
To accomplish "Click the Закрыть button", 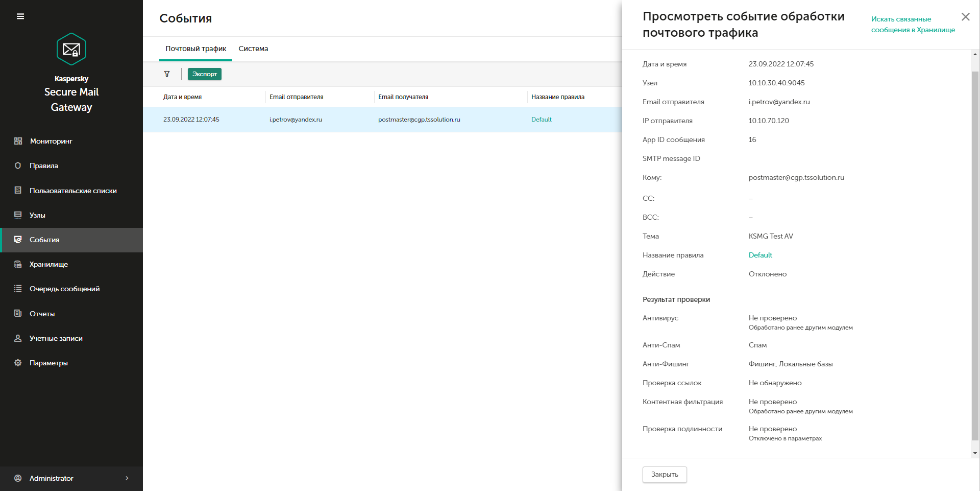I will (x=665, y=474).
